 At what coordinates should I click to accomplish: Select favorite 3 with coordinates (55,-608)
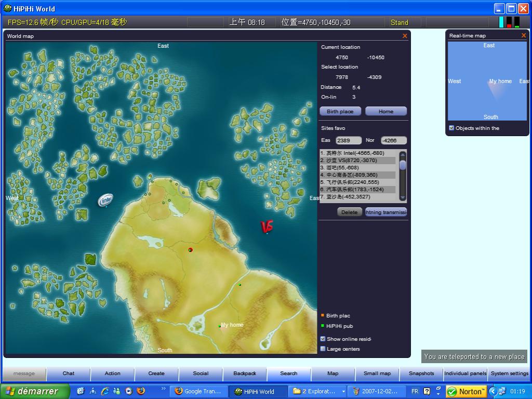358,168
